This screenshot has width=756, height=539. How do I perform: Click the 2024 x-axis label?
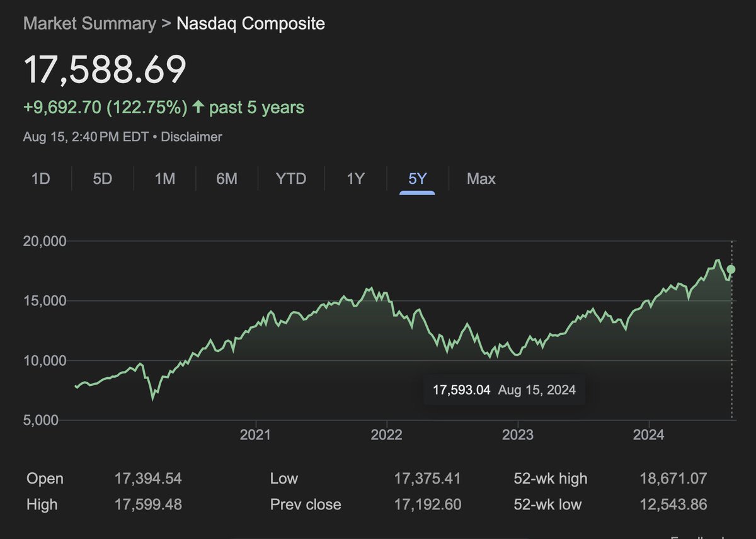pos(649,434)
